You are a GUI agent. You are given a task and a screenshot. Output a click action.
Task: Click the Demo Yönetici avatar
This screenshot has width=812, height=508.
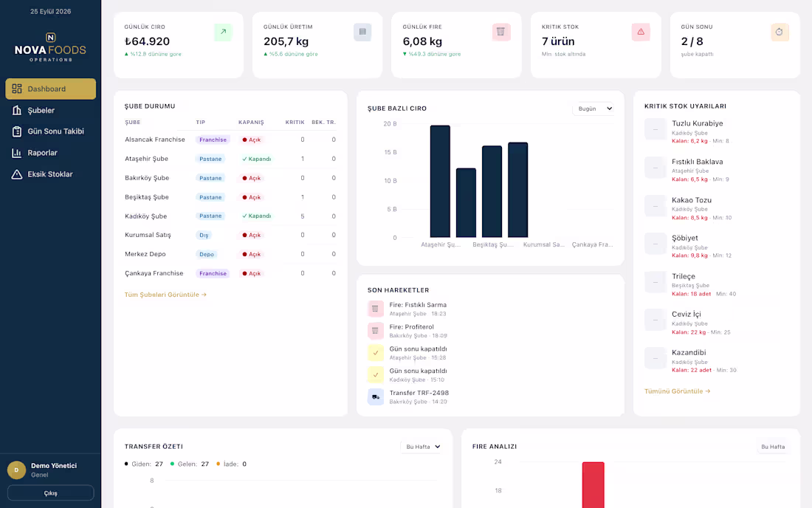coord(16,470)
